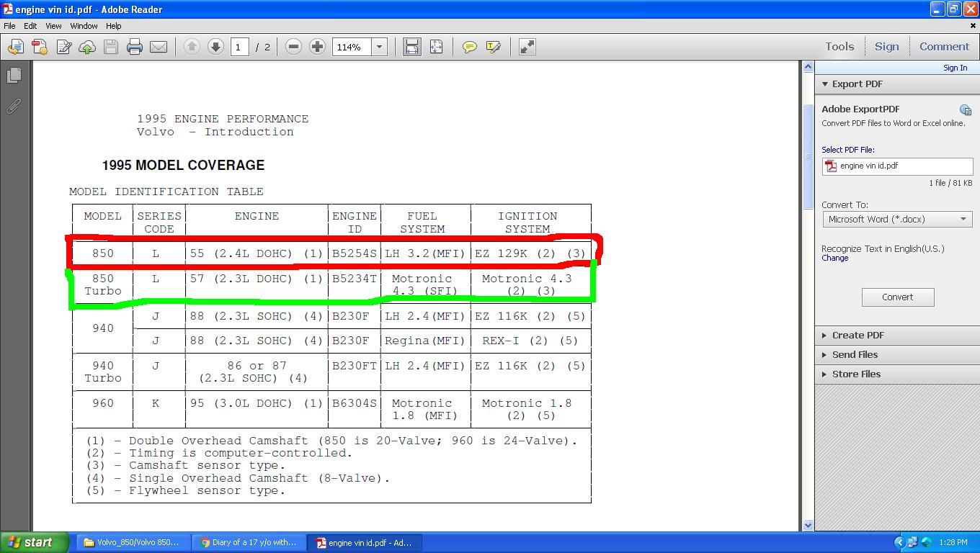This screenshot has height=553, width=980.
Task: Select the highlight text tool
Action: pyautogui.click(x=494, y=47)
